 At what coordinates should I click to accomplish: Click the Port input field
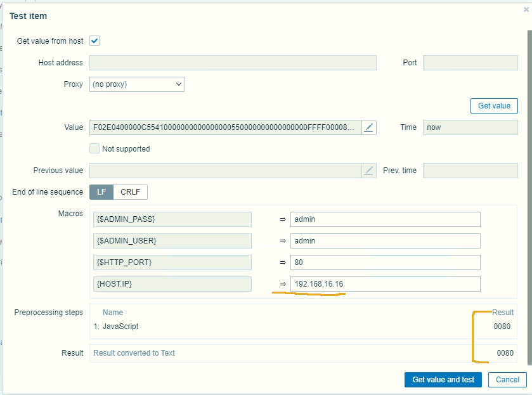(x=470, y=63)
